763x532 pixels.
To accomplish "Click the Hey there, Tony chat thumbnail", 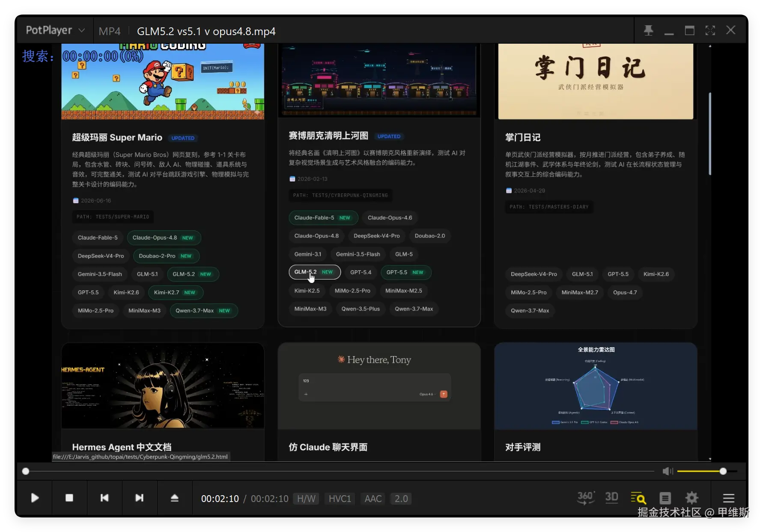I will pyautogui.click(x=379, y=386).
